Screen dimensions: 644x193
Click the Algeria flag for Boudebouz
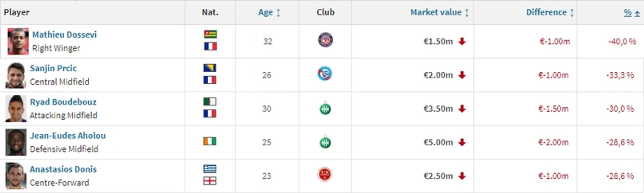pyautogui.click(x=210, y=102)
